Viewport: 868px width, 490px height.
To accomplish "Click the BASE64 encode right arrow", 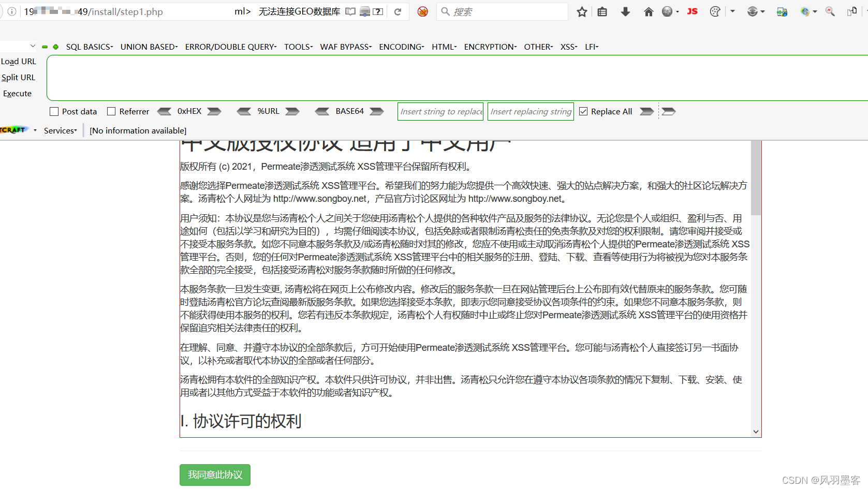I will pyautogui.click(x=377, y=111).
